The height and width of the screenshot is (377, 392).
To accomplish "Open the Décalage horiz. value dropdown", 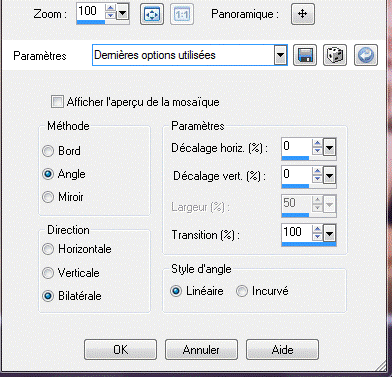I will [329, 147].
